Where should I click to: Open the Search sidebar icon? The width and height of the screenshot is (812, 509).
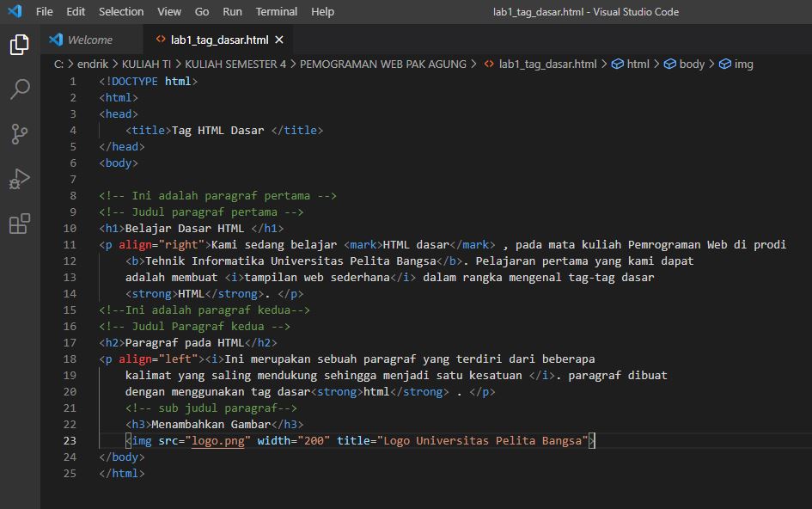(19, 89)
